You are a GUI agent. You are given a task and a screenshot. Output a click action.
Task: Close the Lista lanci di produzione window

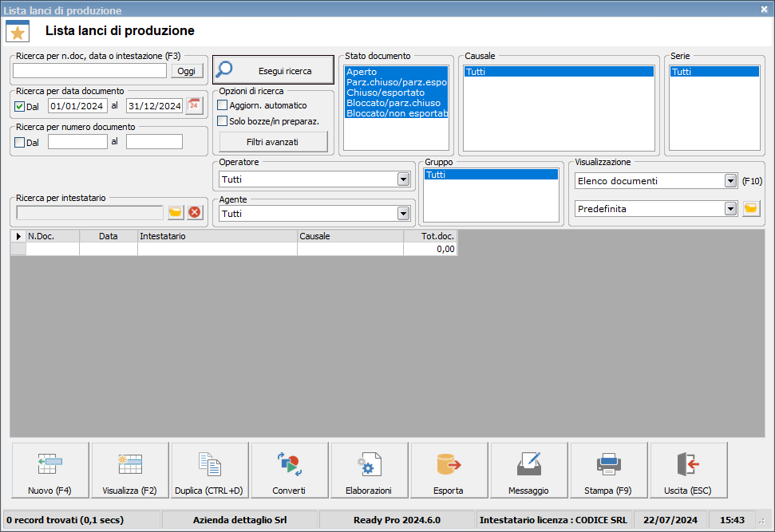(x=764, y=10)
